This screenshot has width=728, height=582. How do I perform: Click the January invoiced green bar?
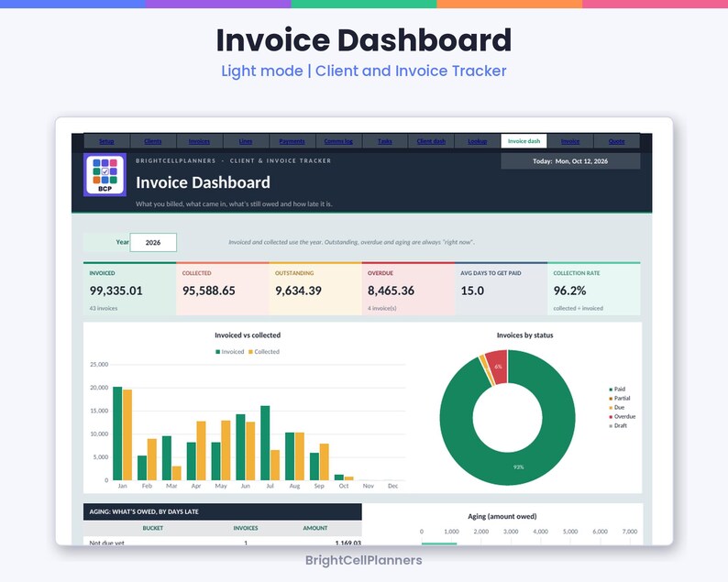click(117, 434)
